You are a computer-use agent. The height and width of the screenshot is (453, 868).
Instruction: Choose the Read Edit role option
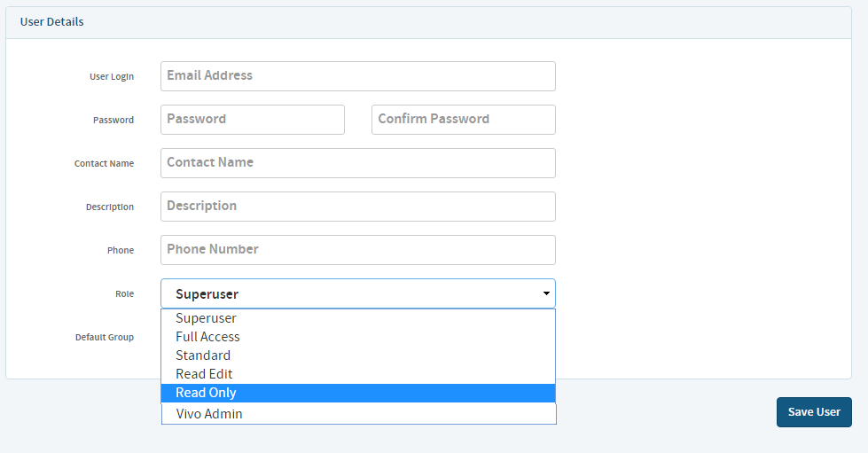point(358,374)
